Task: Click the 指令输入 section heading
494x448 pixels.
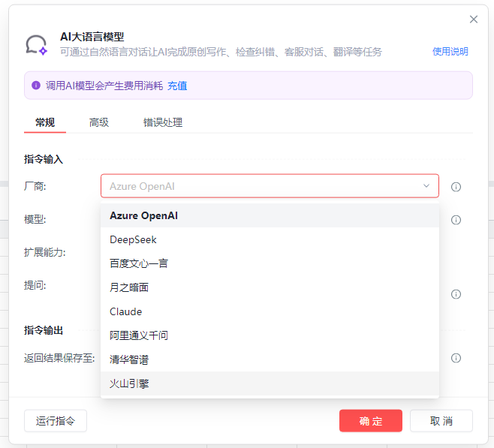Action: [x=44, y=159]
